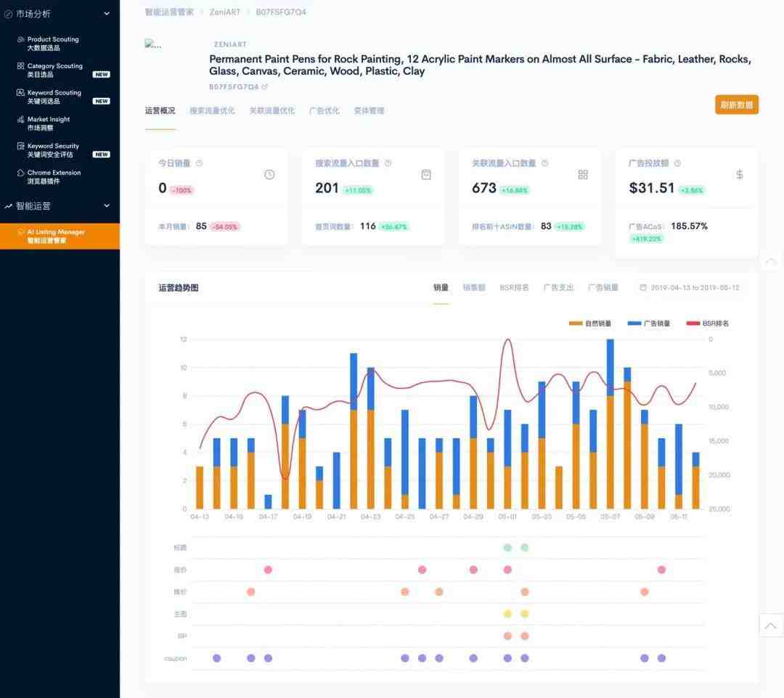Open Chrome Extension sidebar item
784x698 pixels.
coord(54,176)
